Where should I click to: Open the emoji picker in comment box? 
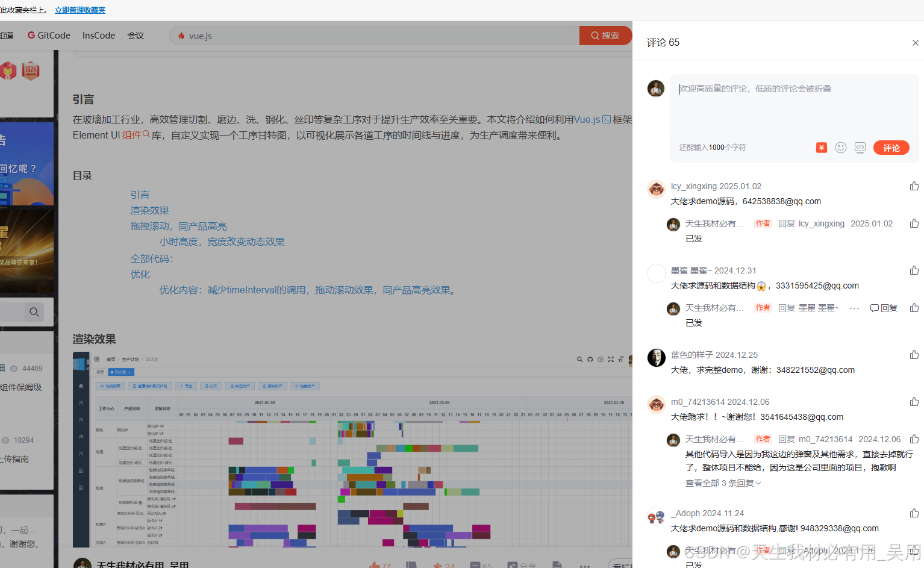(x=841, y=148)
